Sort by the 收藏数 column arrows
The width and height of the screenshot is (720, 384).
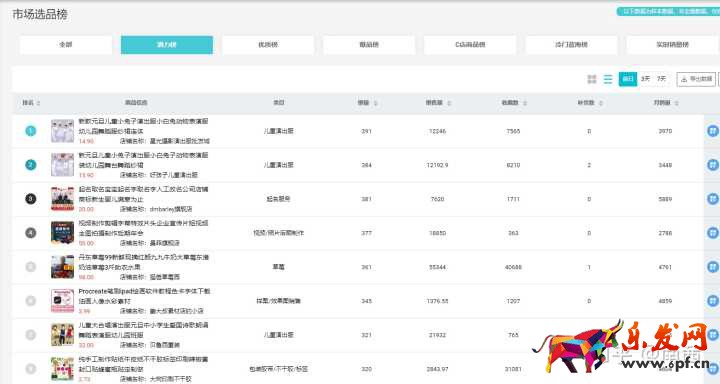[525, 103]
